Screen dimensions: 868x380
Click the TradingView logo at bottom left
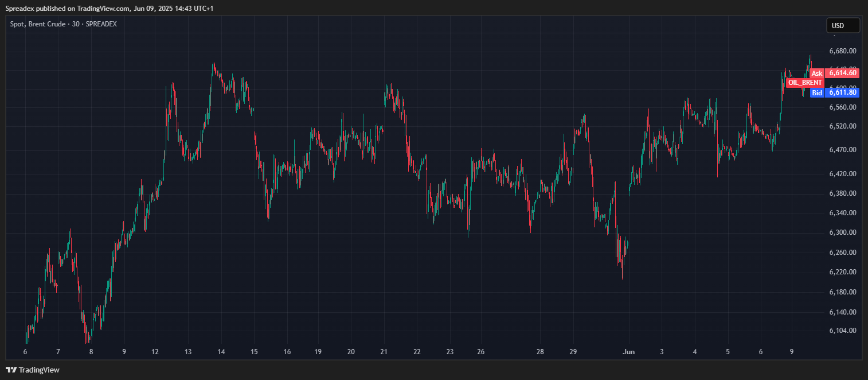[33, 370]
